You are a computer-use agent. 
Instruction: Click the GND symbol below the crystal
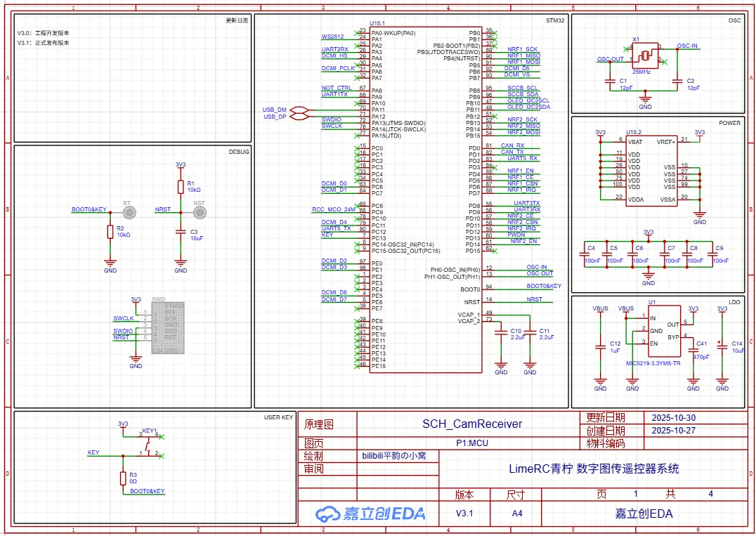tap(645, 100)
